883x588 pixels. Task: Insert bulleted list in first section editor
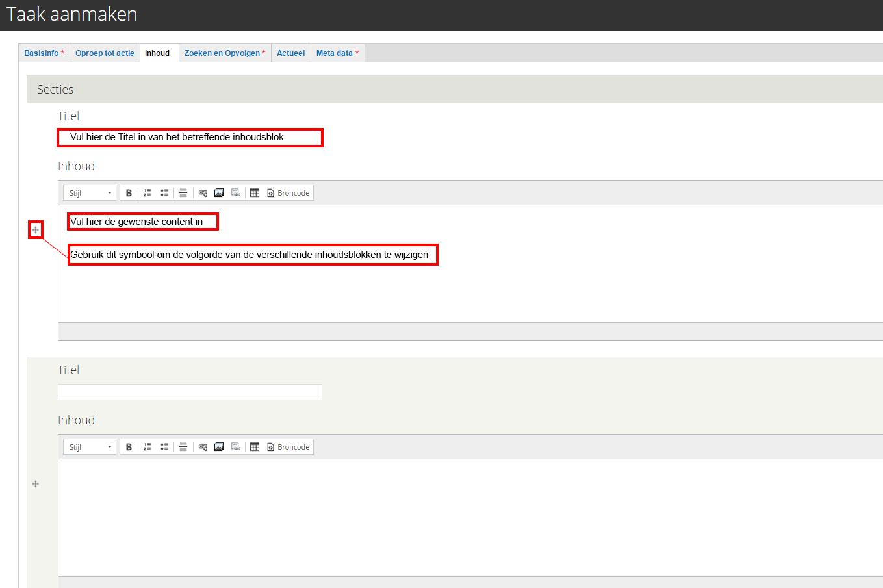164,193
